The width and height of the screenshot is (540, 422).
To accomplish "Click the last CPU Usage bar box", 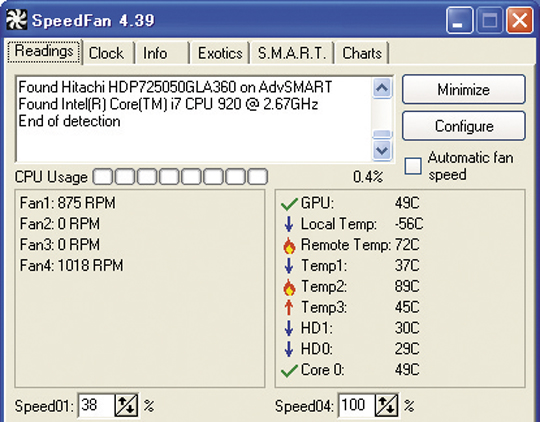I will (x=258, y=176).
